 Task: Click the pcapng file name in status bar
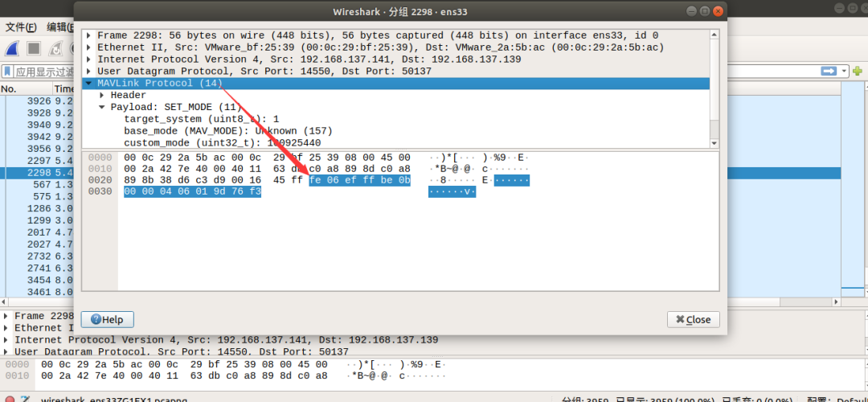[114, 400]
